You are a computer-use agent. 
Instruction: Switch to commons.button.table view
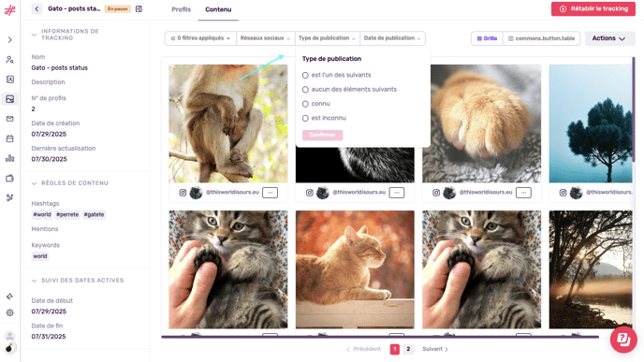point(541,38)
